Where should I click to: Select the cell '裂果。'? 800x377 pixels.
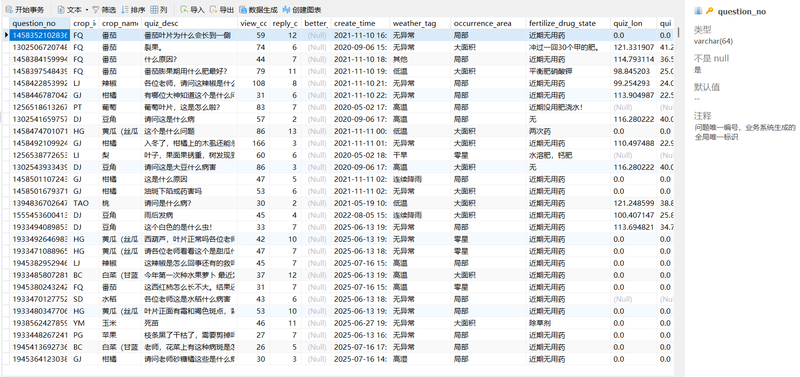(x=189, y=47)
